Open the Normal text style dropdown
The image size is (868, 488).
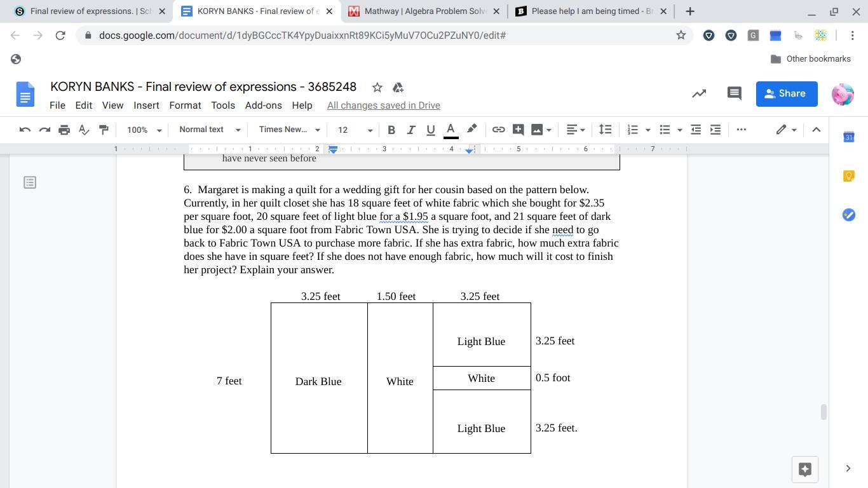coord(210,130)
